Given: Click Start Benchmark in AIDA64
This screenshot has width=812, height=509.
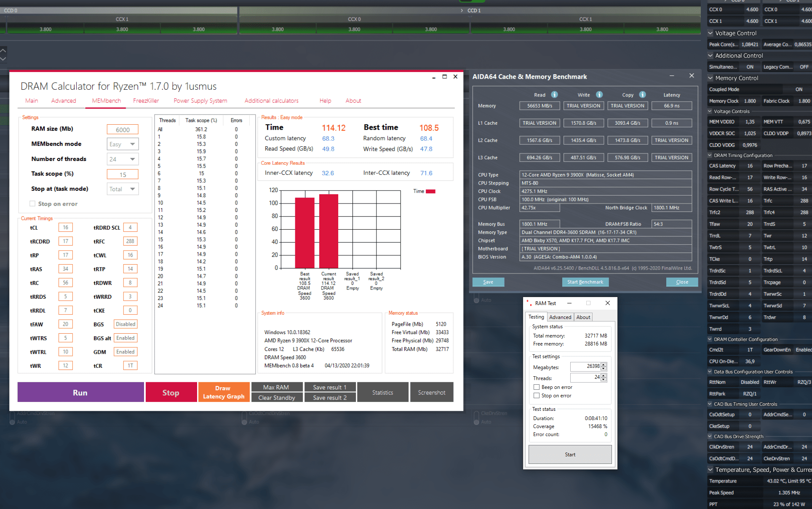Looking at the screenshot, I should tap(585, 282).
